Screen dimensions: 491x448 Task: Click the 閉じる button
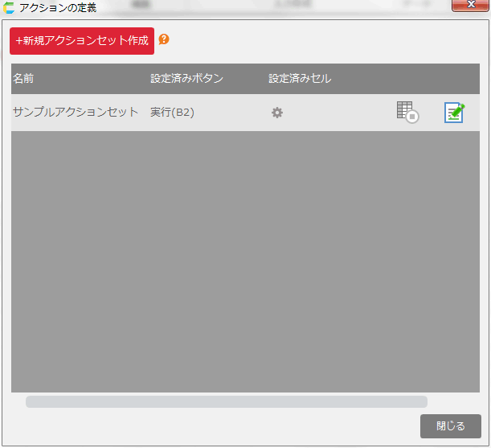tap(451, 426)
